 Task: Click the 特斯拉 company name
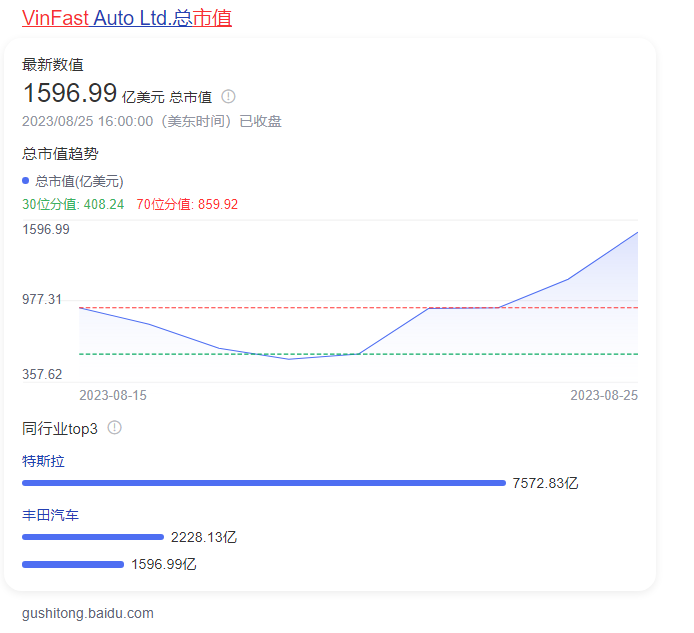(x=43, y=461)
